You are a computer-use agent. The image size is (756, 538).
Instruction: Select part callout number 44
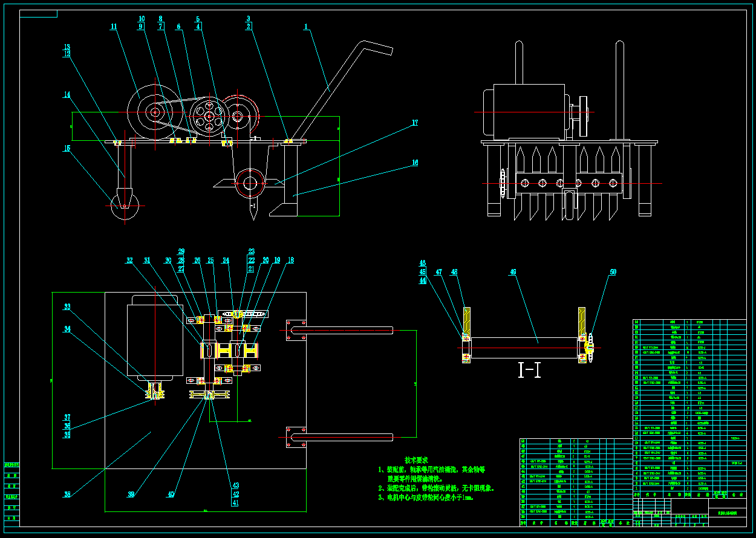tap(423, 280)
